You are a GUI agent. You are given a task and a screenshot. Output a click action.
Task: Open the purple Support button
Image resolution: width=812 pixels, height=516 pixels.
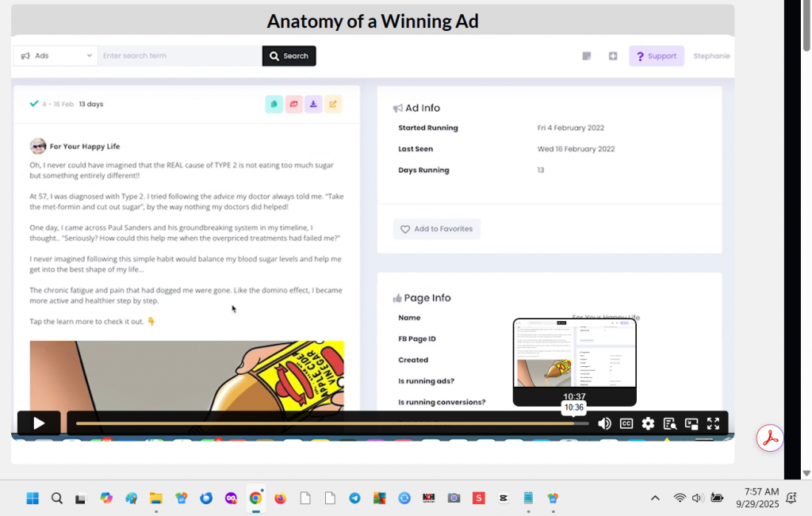657,56
